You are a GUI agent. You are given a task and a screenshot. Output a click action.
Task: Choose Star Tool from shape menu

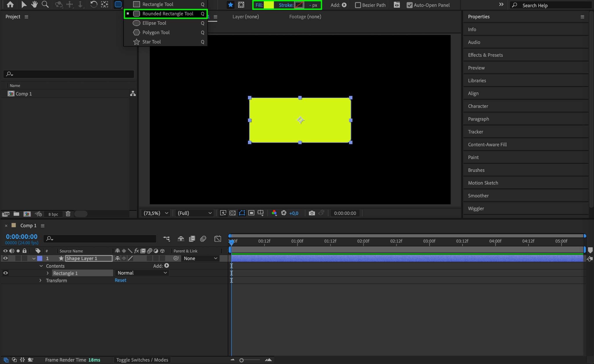coord(151,42)
